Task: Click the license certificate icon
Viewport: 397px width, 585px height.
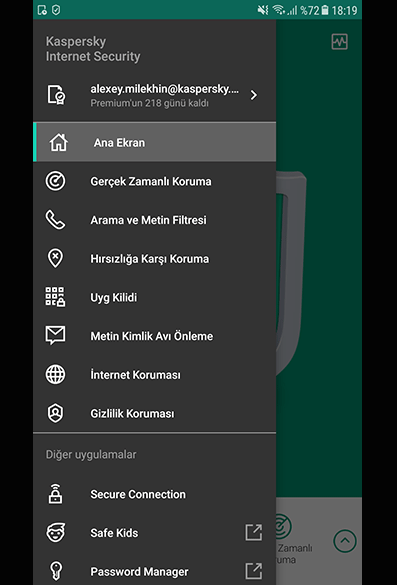Action: 56,95
